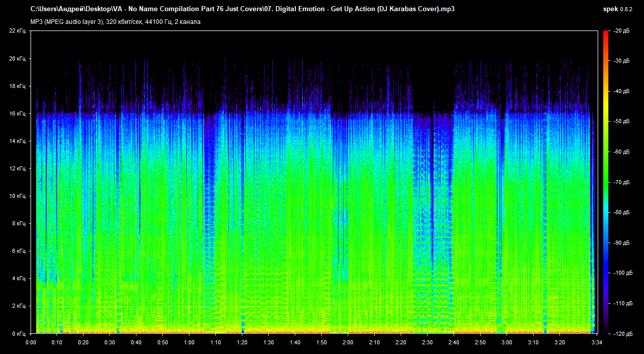
Task: Select the 2:00 time label
Action: [348, 342]
